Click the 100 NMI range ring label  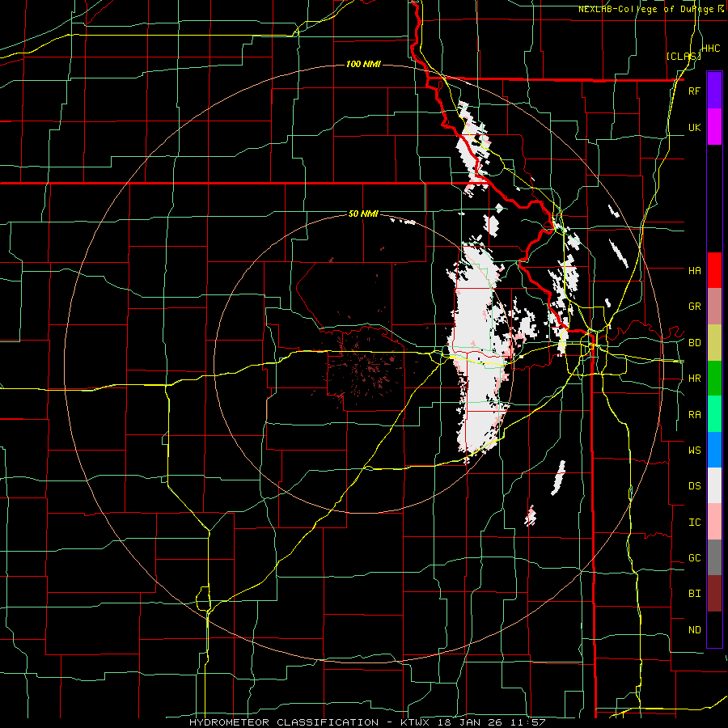(363, 64)
